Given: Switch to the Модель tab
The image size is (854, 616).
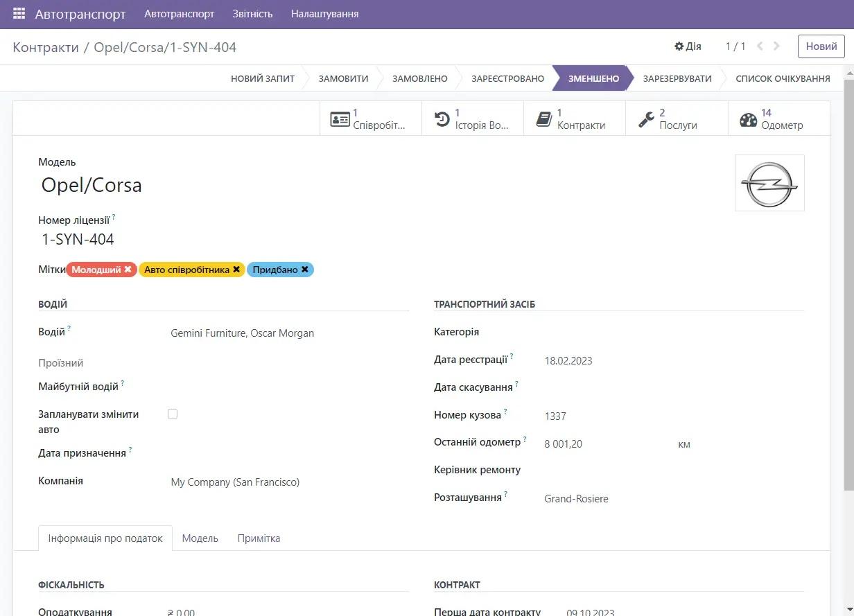Looking at the screenshot, I should coord(200,538).
